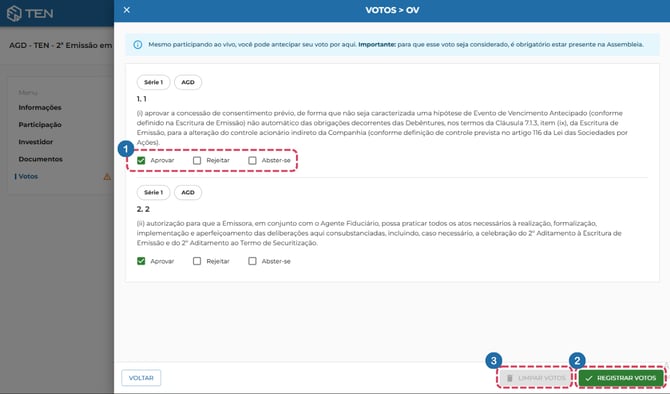
Task: Toggle Aprovar checkbox for item 2.2
Action: [x=141, y=261]
